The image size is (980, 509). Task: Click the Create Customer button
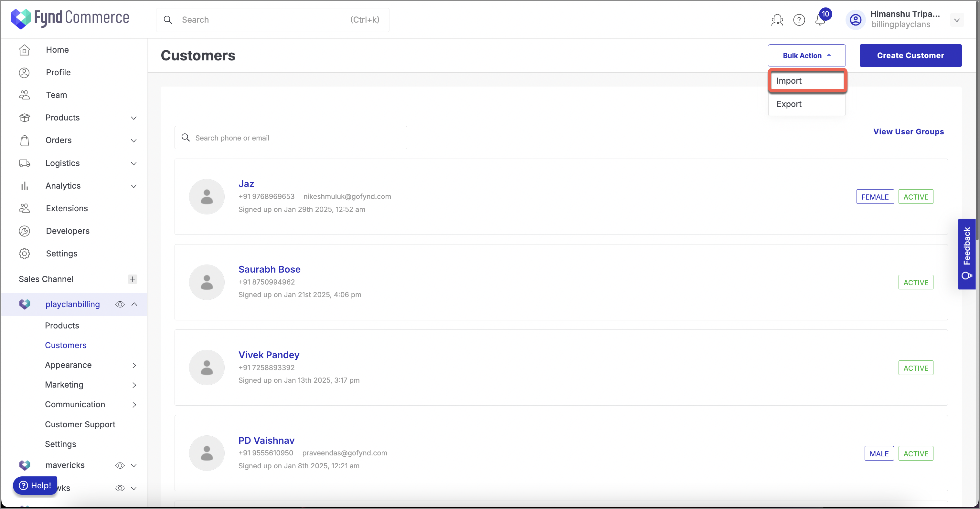(x=911, y=56)
